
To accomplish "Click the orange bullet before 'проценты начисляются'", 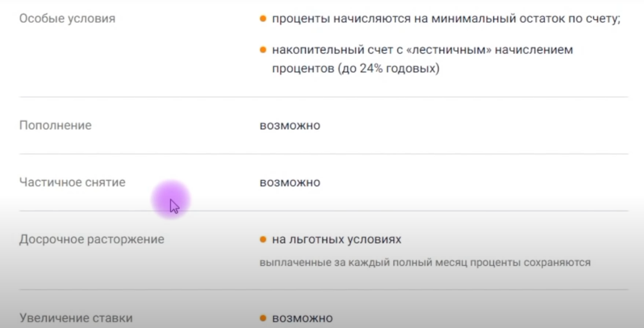I will pyautogui.click(x=263, y=19).
